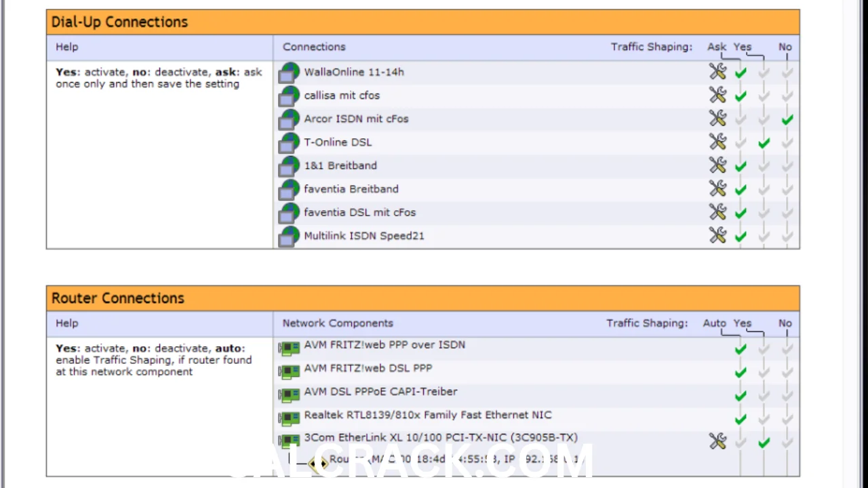Click the faventia Breitband connection icon
This screenshot has height=488, width=868.
point(289,189)
